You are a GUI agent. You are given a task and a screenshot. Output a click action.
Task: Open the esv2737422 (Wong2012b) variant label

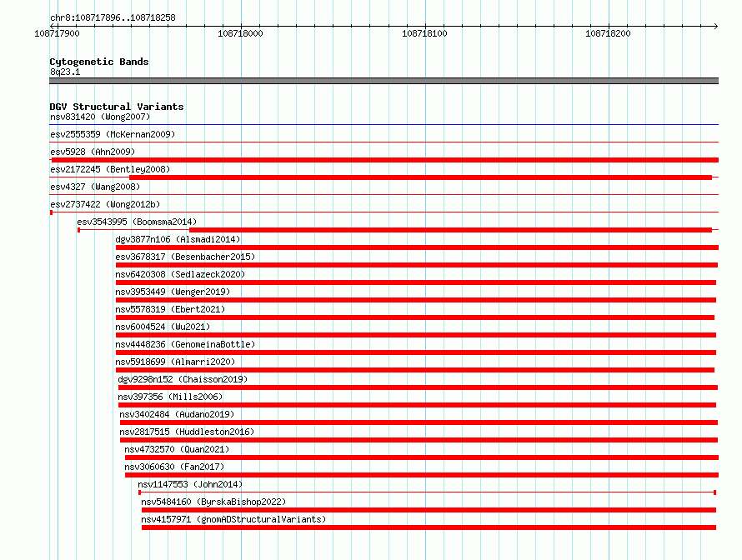coord(105,204)
